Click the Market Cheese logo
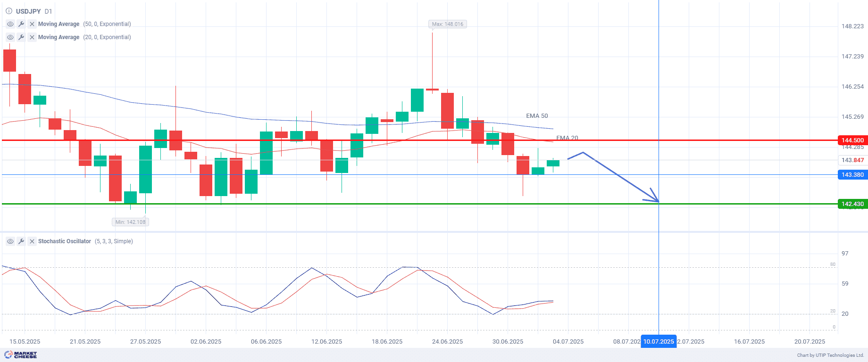This screenshot has height=362, width=868. 21,355
